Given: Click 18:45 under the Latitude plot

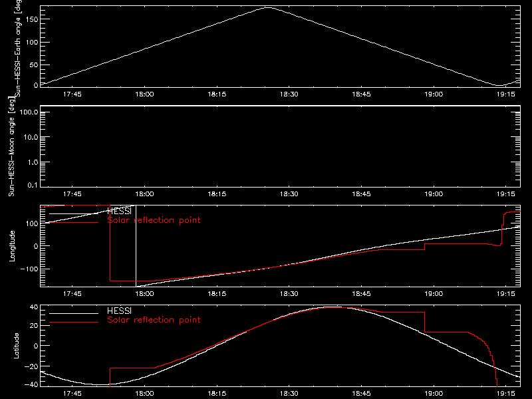Looking at the screenshot, I should (361, 394).
